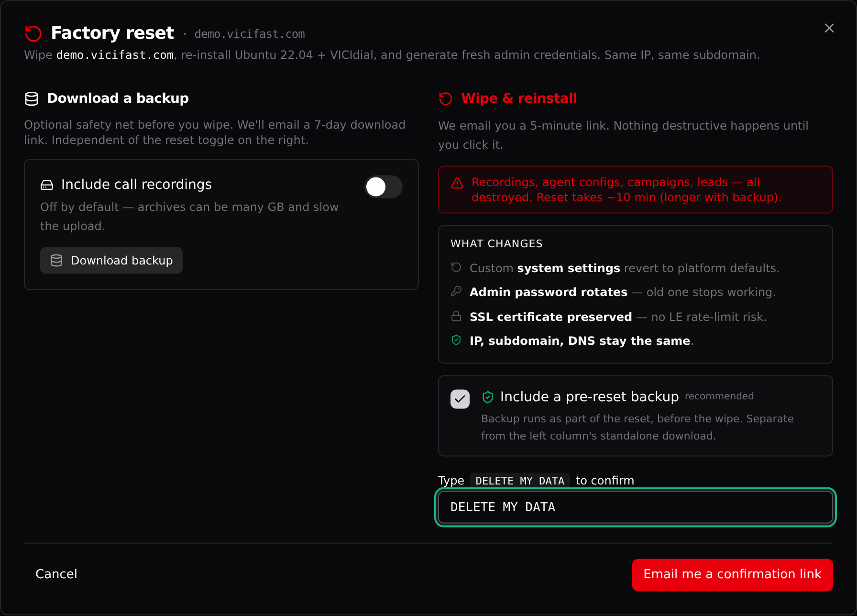Click the Wipe & reinstall refresh icon
857x616 pixels.
(446, 99)
